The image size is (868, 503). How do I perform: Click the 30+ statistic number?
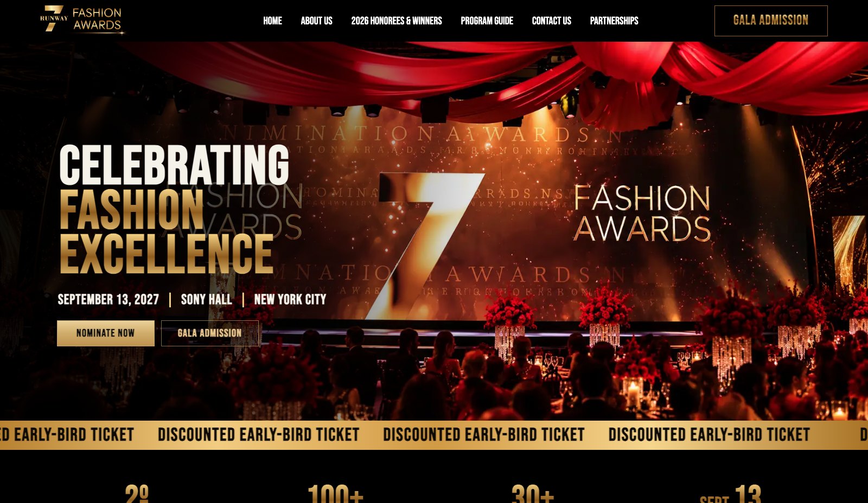click(x=533, y=494)
